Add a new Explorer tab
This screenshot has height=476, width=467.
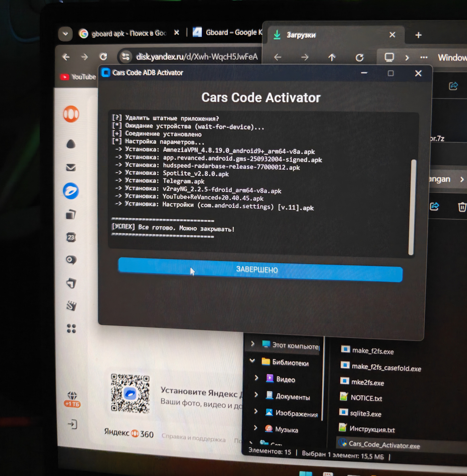pos(418,35)
